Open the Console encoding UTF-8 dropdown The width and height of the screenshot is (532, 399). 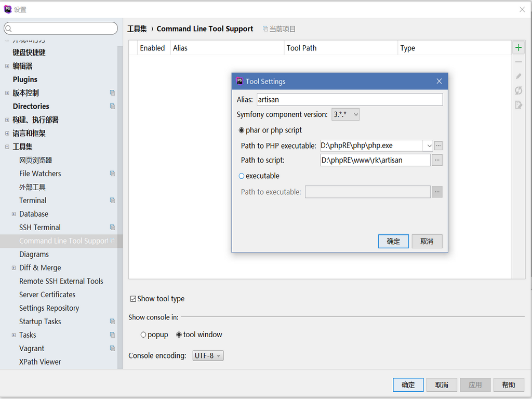tap(208, 355)
